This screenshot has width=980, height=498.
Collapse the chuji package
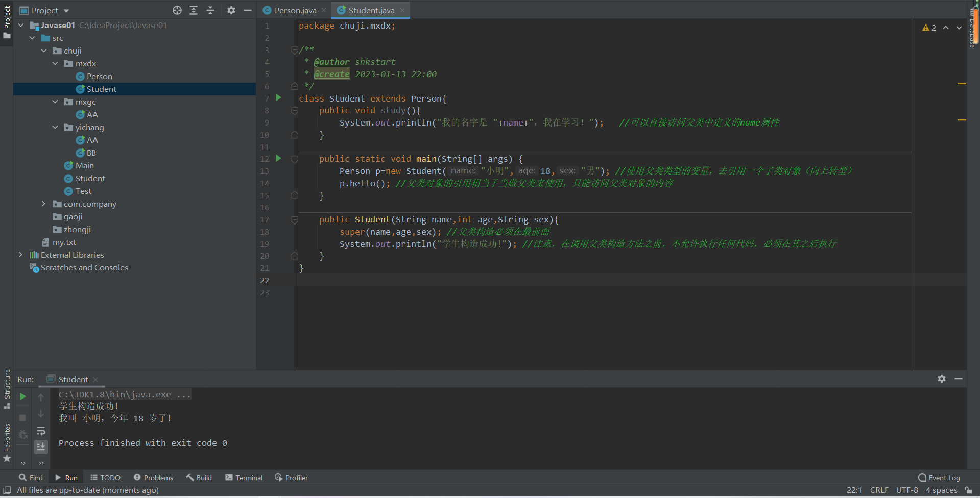tap(44, 51)
